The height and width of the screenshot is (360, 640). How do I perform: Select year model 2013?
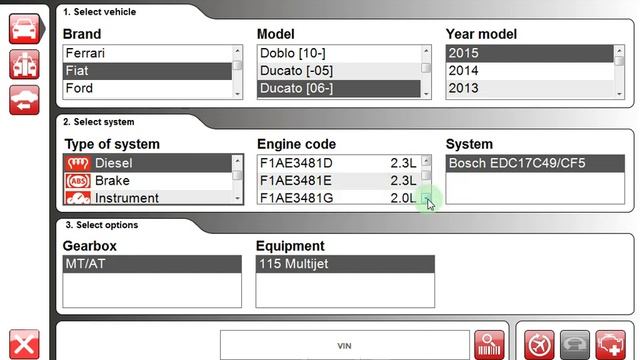(x=530, y=89)
